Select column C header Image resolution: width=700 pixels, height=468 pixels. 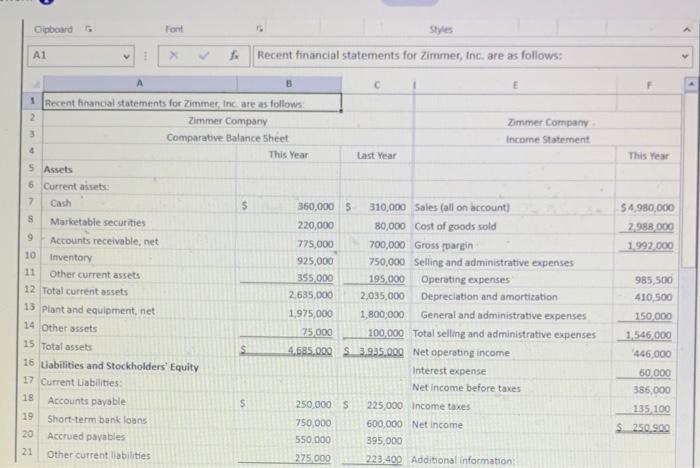pos(377,85)
